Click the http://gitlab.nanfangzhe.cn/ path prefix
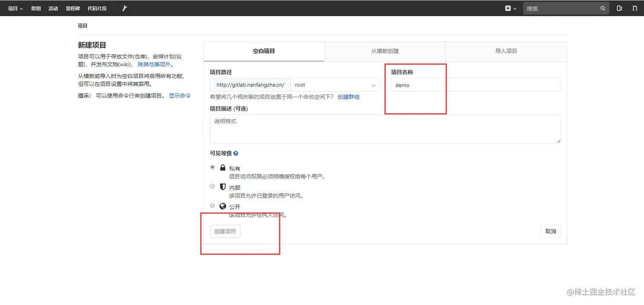Screen dimensions: 644x305 (250, 85)
